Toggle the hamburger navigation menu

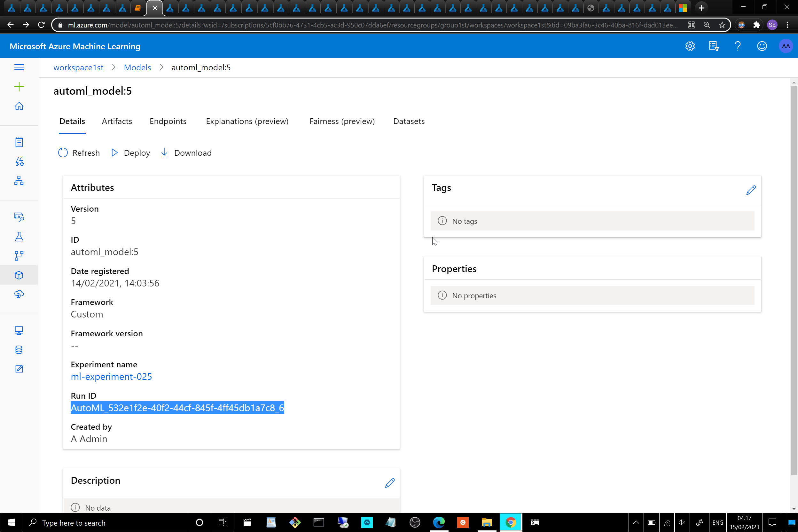tap(19, 67)
